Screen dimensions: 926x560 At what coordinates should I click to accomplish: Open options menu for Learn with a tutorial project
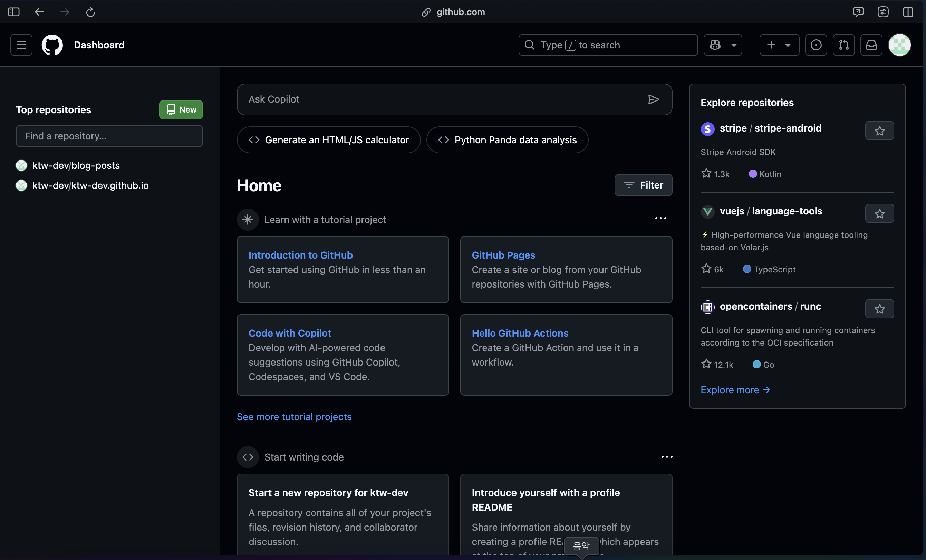(661, 218)
